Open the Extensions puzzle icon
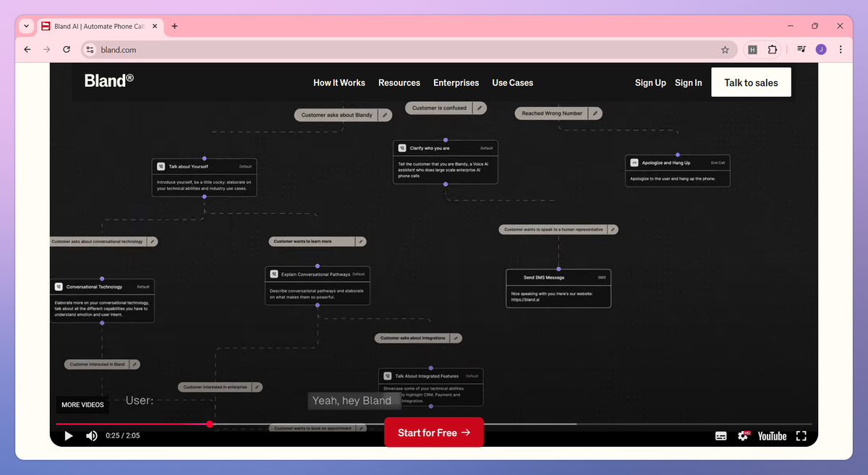The image size is (868, 475). 773,50
